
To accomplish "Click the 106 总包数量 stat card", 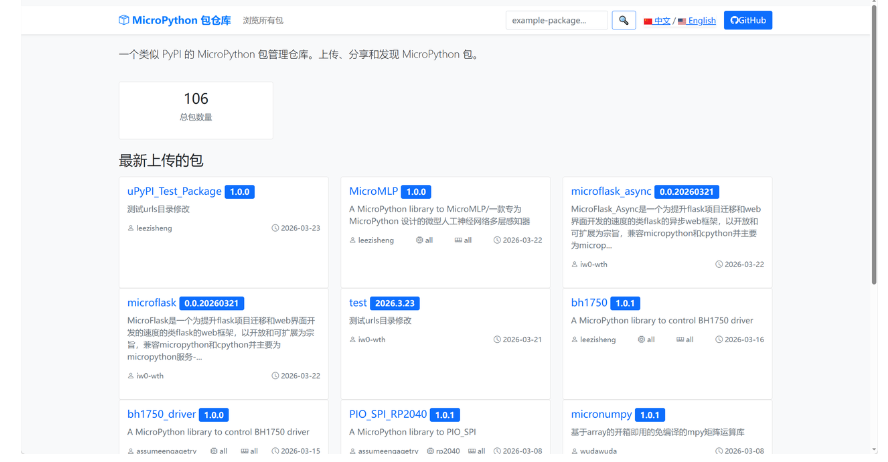I will click(x=196, y=110).
